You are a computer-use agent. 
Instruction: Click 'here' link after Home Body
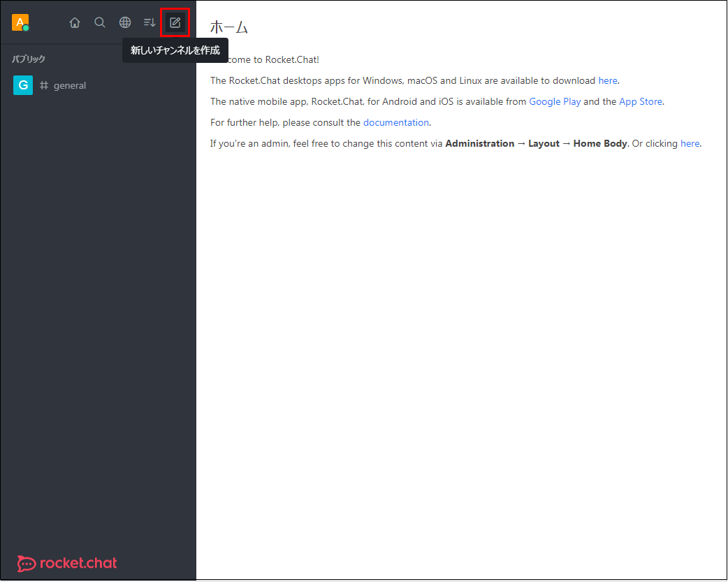(x=690, y=143)
